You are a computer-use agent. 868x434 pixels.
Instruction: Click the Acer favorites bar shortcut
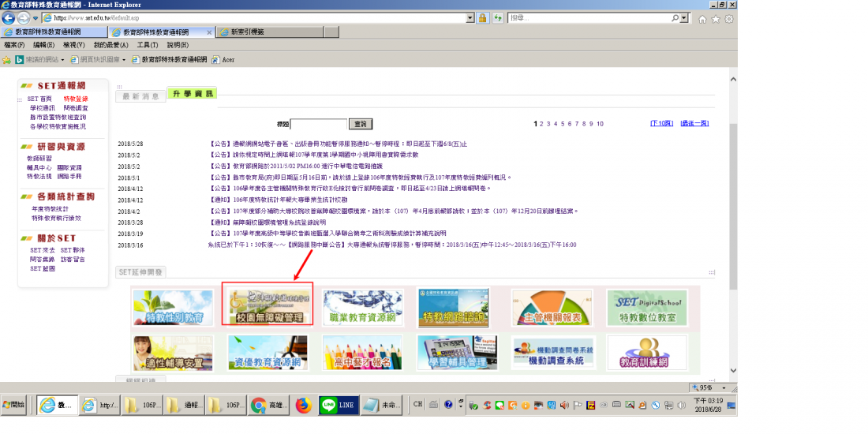223,59
